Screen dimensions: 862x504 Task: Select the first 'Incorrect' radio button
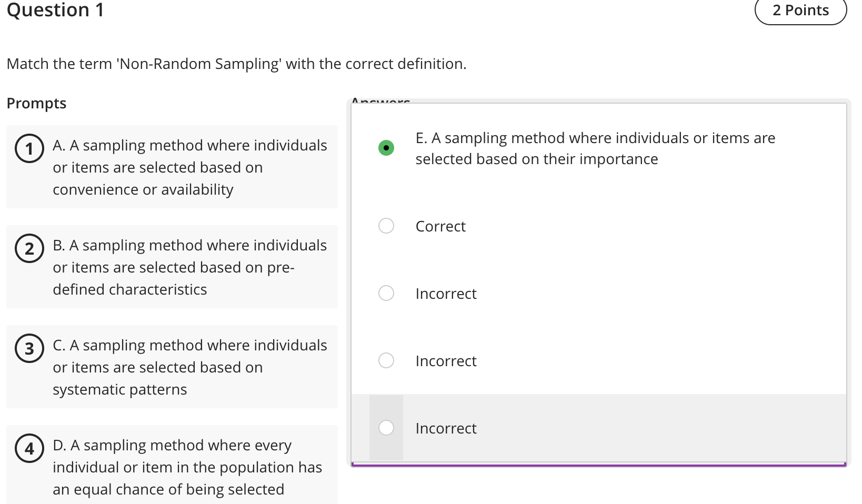(386, 293)
